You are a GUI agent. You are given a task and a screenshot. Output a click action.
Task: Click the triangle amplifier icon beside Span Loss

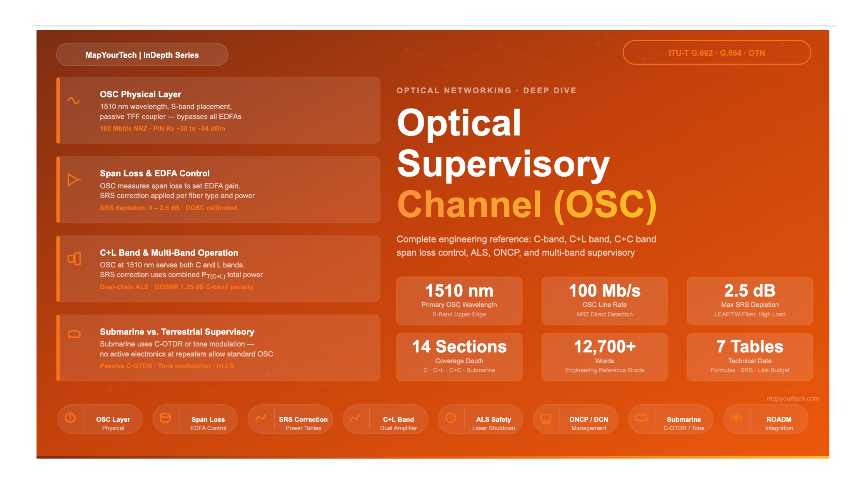pos(74,180)
